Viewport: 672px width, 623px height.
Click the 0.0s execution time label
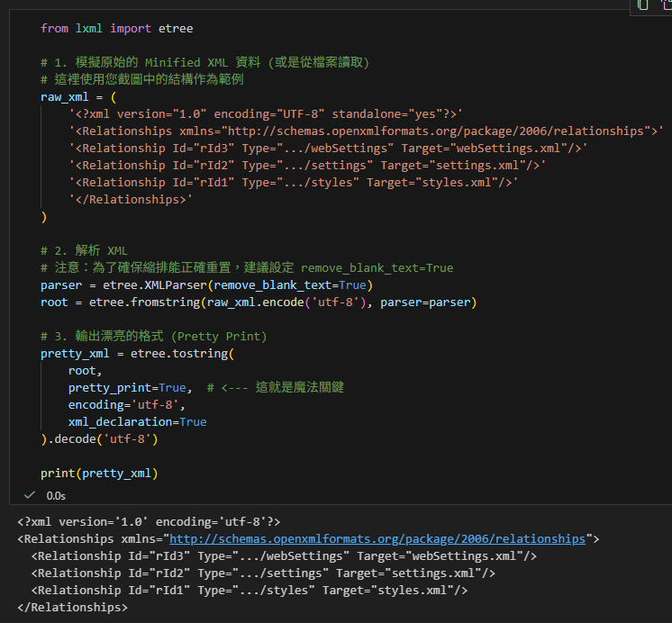tap(56, 496)
